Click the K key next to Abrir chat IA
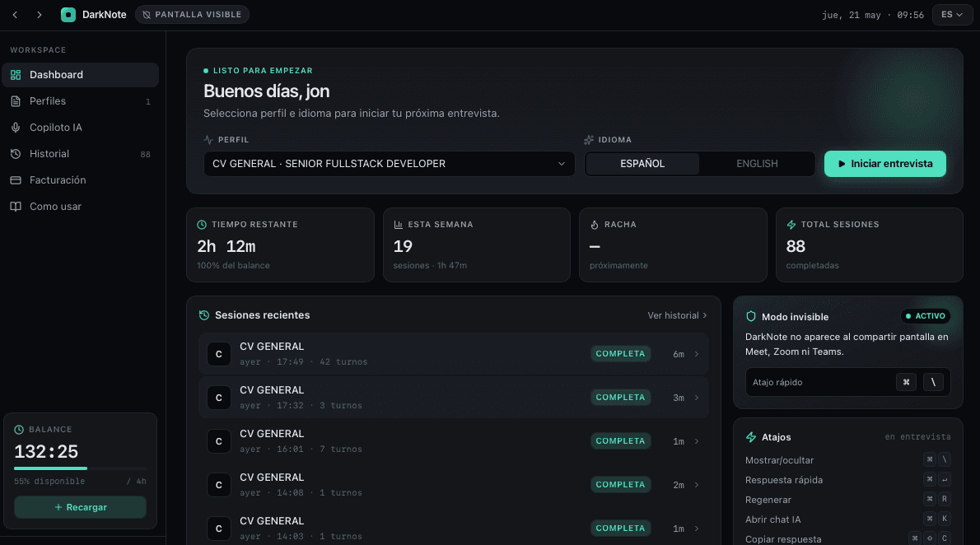Screen dimensions: 980x545 pyautogui.click(x=945, y=519)
